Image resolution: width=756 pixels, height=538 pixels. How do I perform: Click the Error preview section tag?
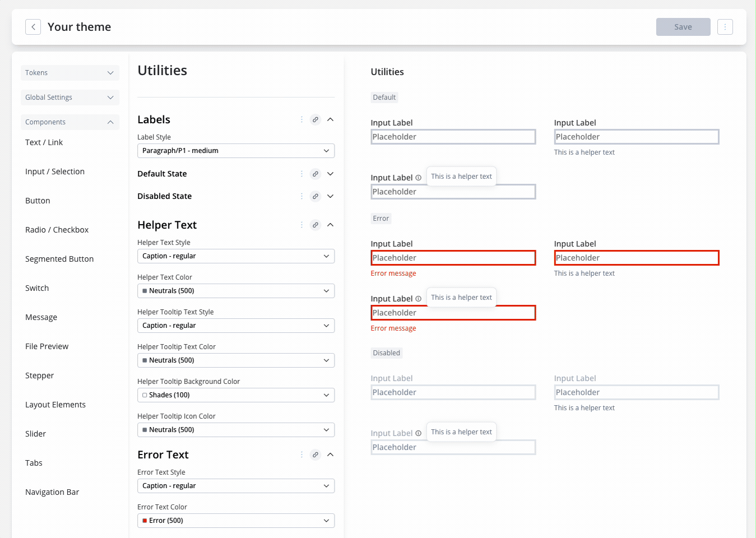click(381, 219)
